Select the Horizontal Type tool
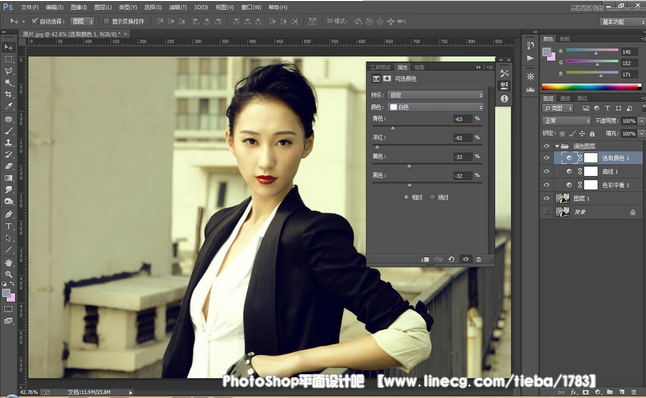 [8, 226]
